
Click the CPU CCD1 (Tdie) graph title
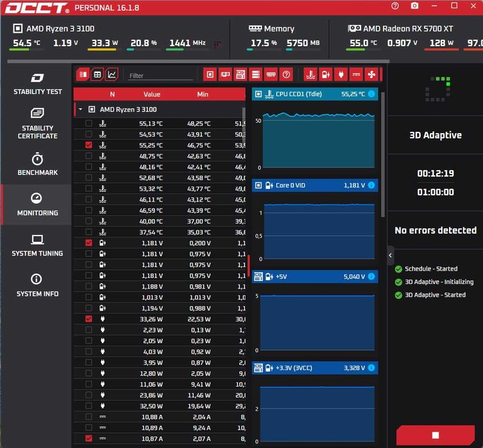pos(299,94)
